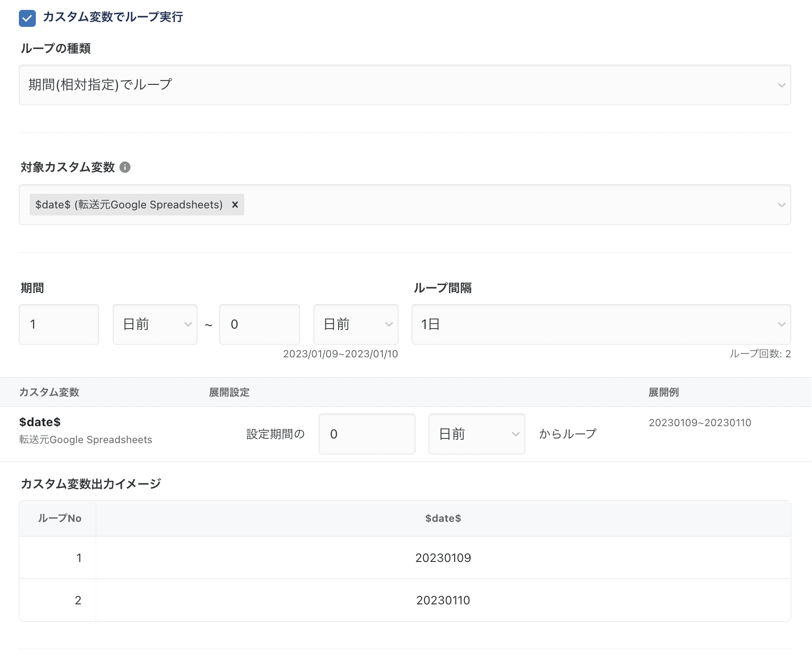Focus the 設定期間の offset input field
The image size is (812, 660).
[x=367, y=434]
